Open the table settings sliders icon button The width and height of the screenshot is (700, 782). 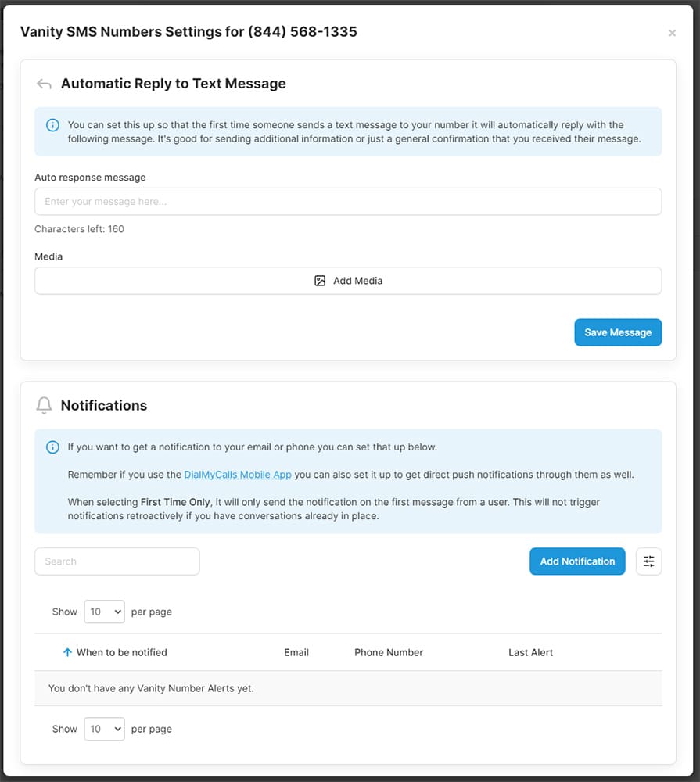pyautogui.click(x=648, y=561)
